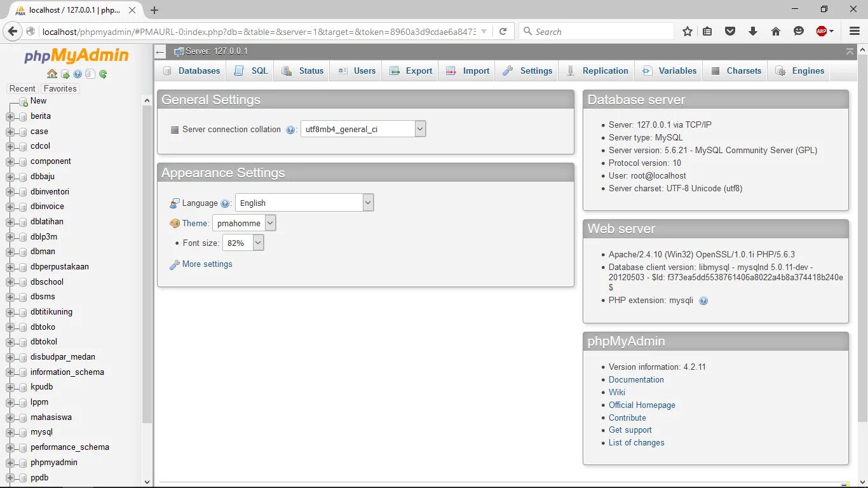868x488 pixels.
Task: Click the phpMyAdmin Home icon in sidebar
Action: coord(52,74)
